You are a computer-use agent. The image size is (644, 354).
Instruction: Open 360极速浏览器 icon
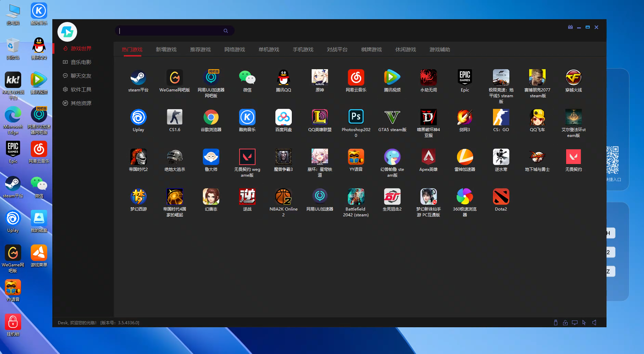tap(465, 197)
